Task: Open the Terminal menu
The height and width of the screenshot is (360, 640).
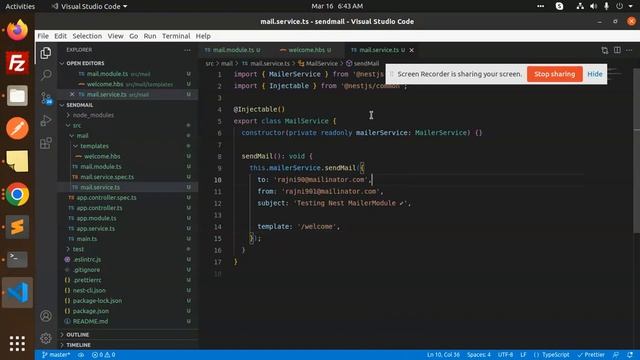Action: pos(176,36)
